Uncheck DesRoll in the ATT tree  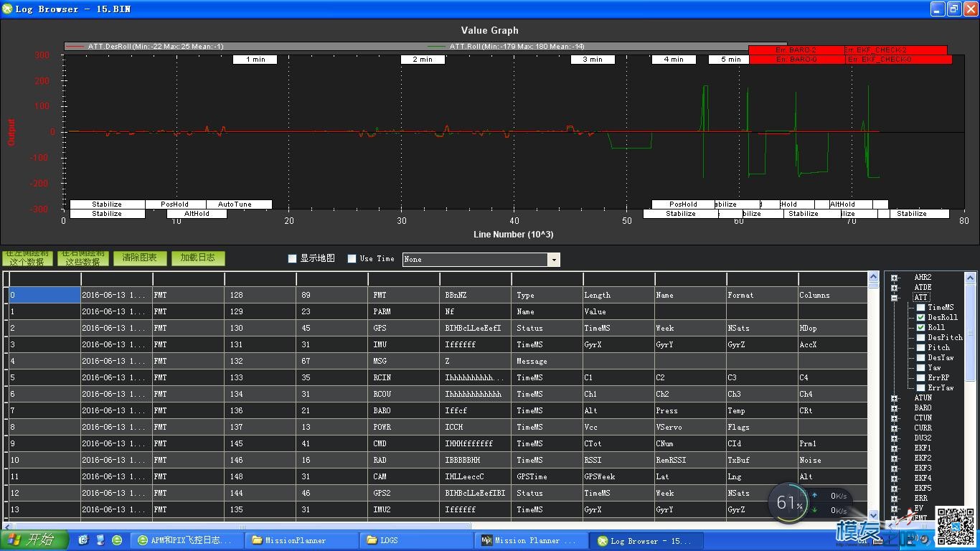tap(921, 317)
